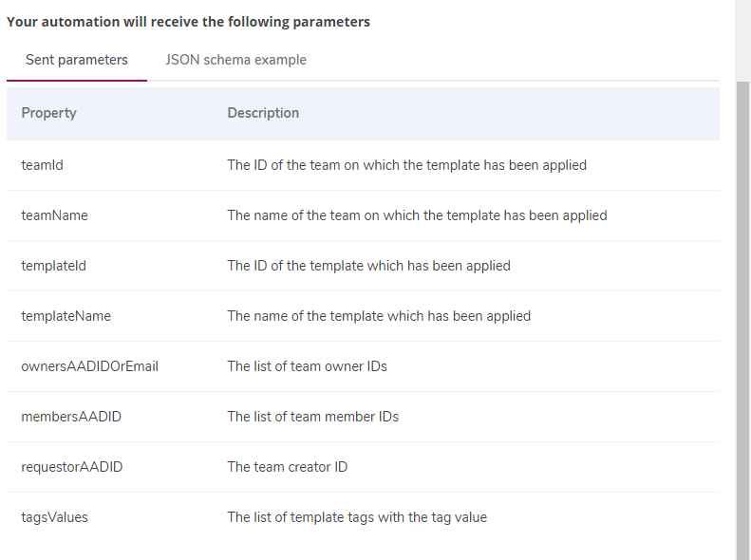Image resolution: width=751 pixels, height=560 pixels.
Task: Click the teamId description text
Action: click(406, 165)
